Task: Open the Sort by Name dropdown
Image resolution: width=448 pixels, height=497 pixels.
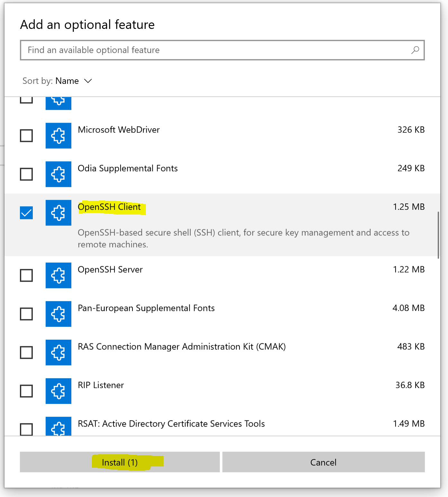Action: pos(74,81)
